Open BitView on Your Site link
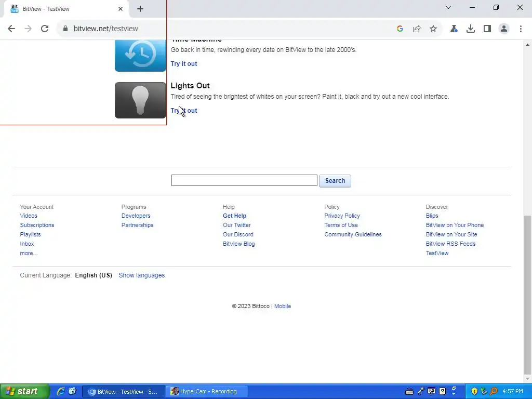The height and width of the screenshot is (399, 532). [x=451, y=234]
